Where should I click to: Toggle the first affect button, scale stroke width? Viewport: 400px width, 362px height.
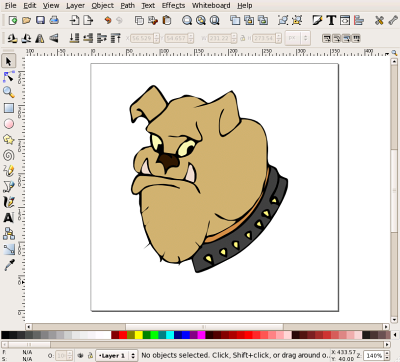[326, 38]
